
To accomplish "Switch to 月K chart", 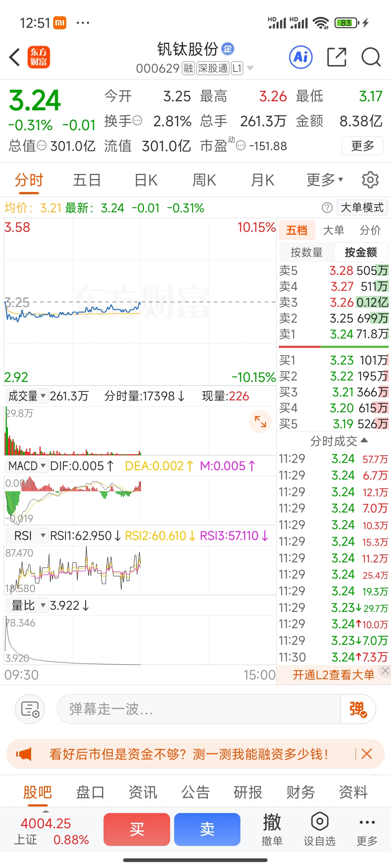I will pyautogui.click(x=263, y=180).
